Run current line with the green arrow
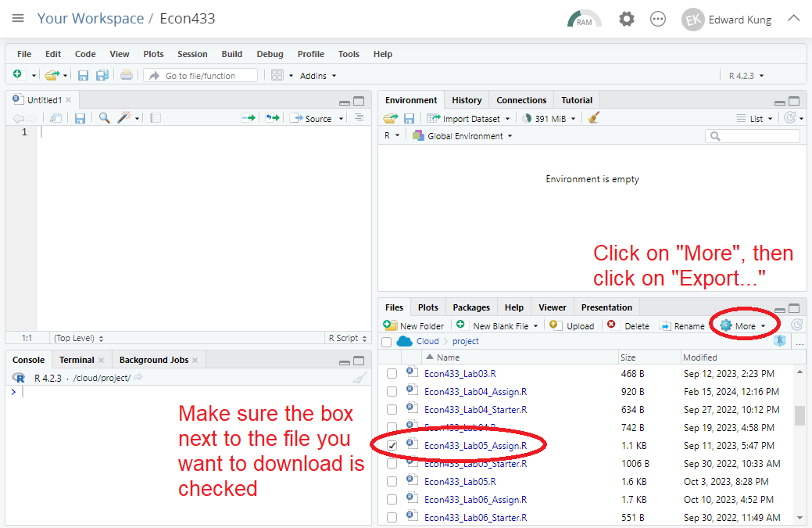This screenshot has width=812, height=528. 249,118
